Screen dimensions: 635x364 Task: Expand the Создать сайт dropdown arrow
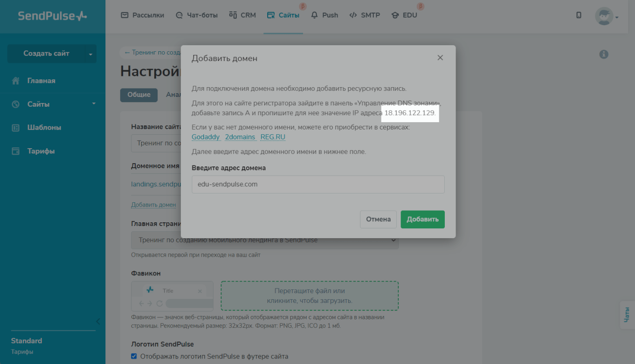click(90, 54)
